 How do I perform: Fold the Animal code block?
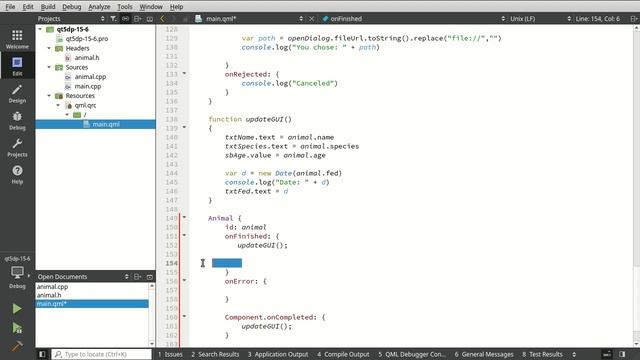click(x=184, y=217)
